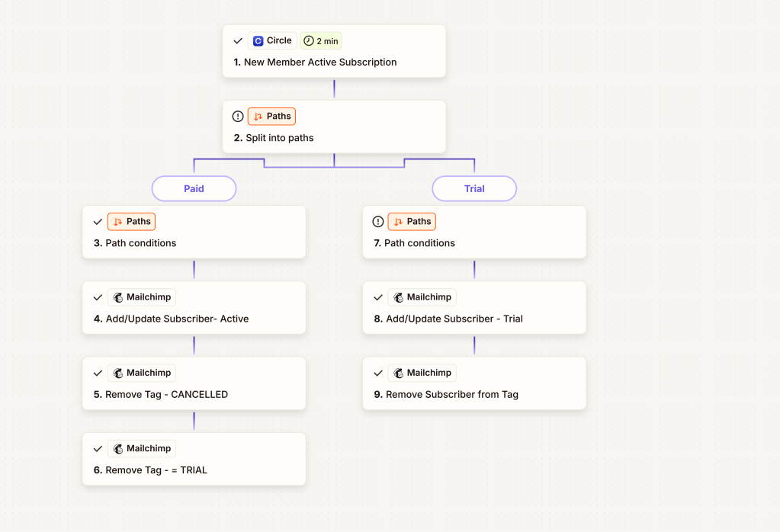Click connector line between steps 1 and 2
Screen dimensions: 780x532
click(334, 88)
